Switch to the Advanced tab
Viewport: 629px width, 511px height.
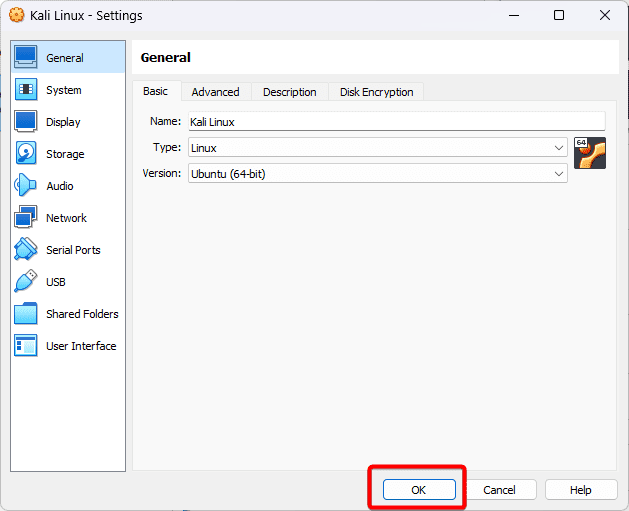(x=215, y=92)
